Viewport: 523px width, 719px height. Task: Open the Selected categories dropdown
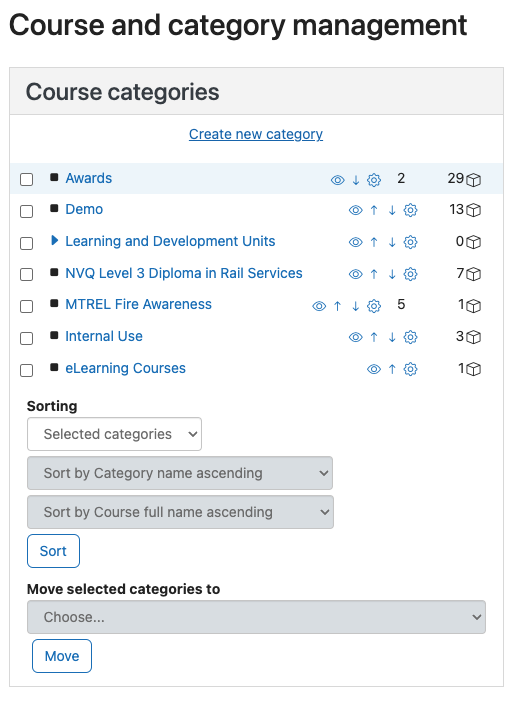[115, 434]
